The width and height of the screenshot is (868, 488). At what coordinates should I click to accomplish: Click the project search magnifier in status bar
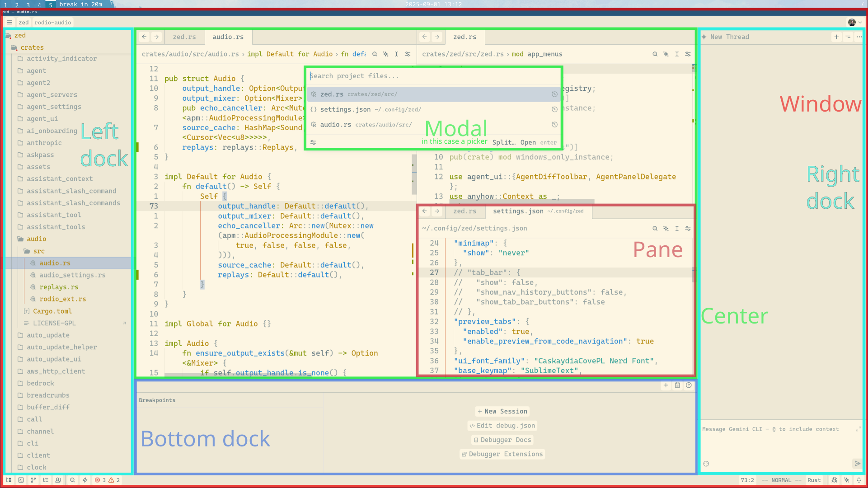point(72,480)
